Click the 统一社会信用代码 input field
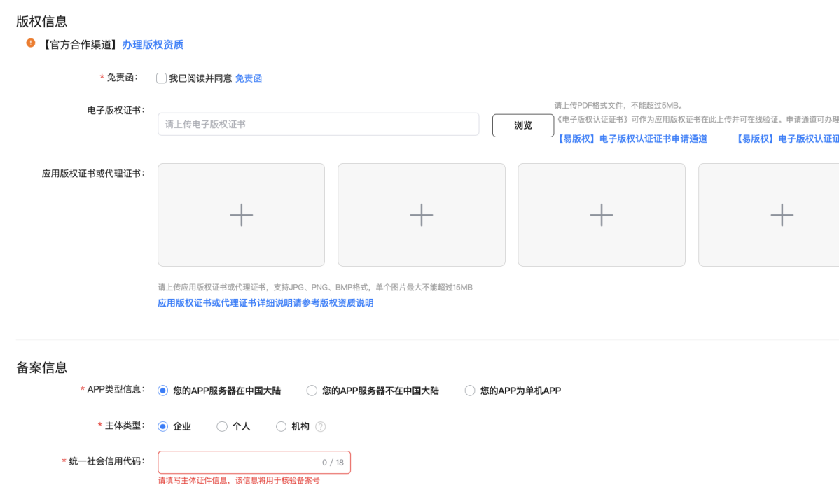 (x=254, y=462)
